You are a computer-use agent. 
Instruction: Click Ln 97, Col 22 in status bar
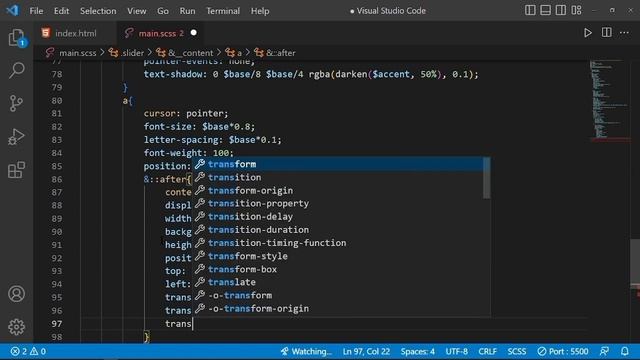pos(366,351)
